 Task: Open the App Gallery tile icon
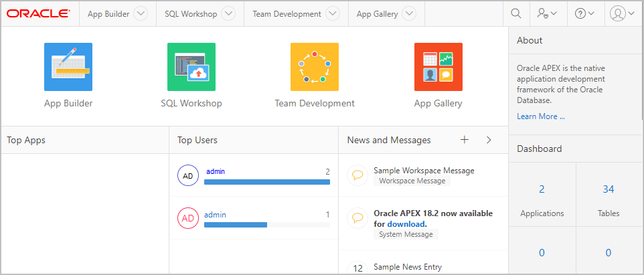click(438, 67)
